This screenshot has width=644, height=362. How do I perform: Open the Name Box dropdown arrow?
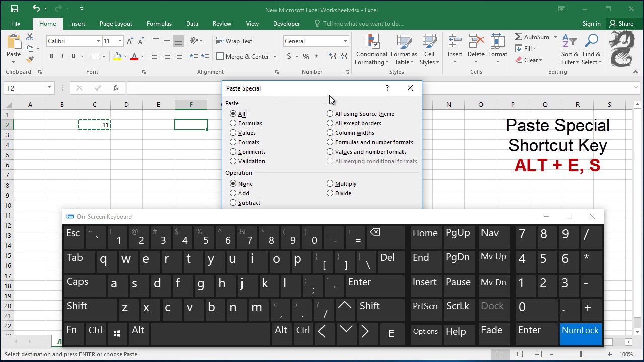(49, 88)
